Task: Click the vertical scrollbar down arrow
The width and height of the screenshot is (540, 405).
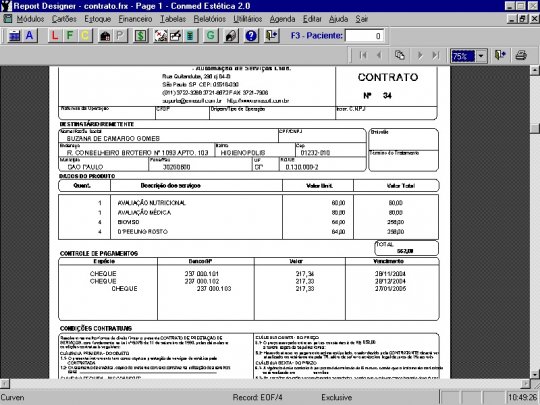Action: [x=534, y=374]
